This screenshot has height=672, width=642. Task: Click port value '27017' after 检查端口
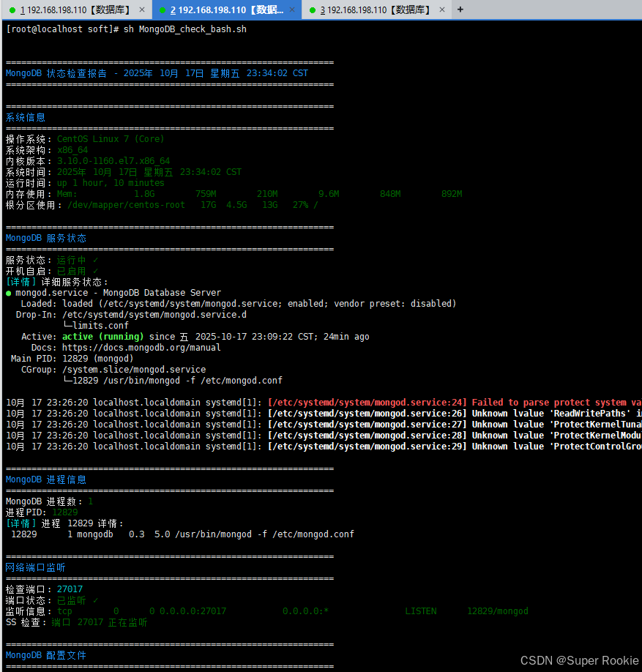click(x=70, y=589)
